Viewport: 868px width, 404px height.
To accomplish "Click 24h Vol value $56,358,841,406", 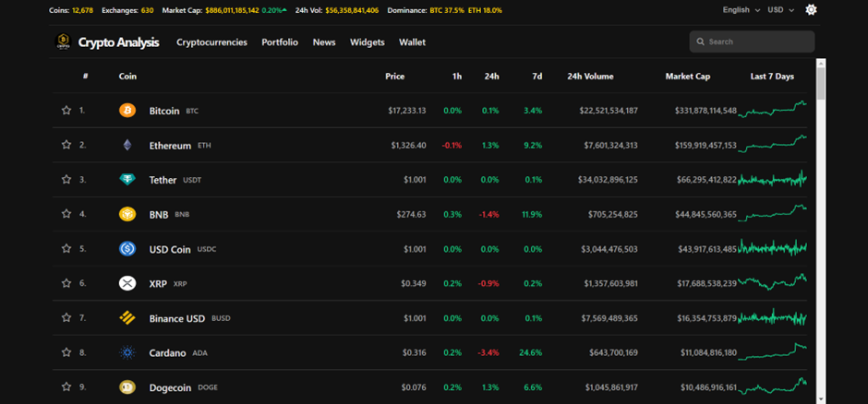I will click(352, 10).
